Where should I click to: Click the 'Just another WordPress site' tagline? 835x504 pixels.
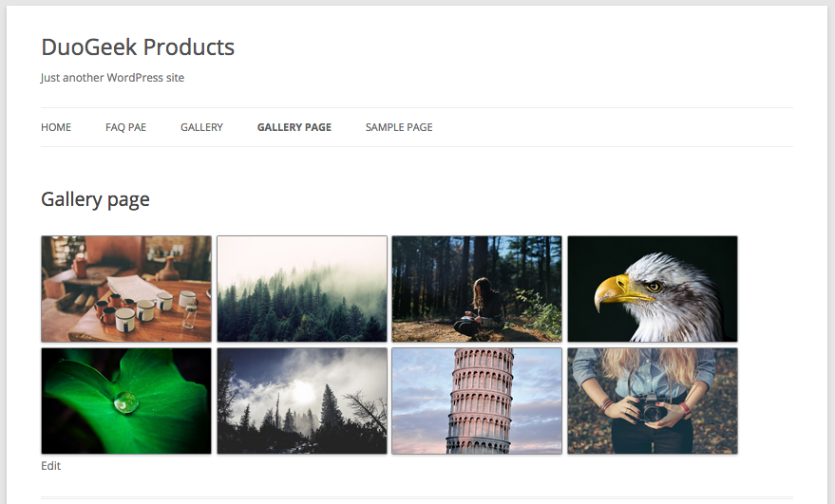tap(112, 78)
